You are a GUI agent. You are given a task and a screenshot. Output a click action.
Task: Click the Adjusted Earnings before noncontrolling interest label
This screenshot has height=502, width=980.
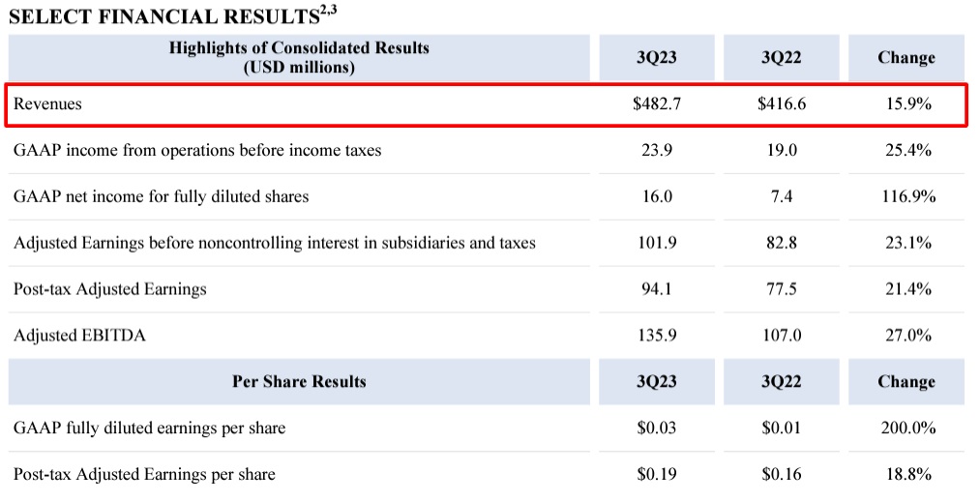pos(275,243)
